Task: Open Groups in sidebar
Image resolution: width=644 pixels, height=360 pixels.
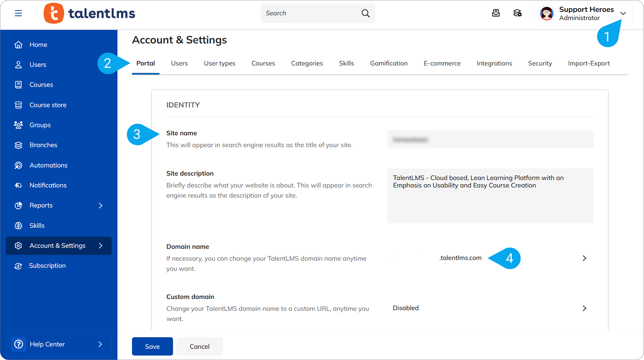Action: (x=40, y=125)
